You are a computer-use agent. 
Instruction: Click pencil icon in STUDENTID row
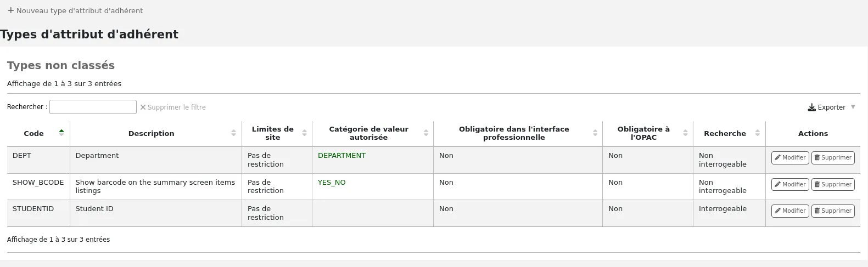pyautogui.click(x=777, y=211)
